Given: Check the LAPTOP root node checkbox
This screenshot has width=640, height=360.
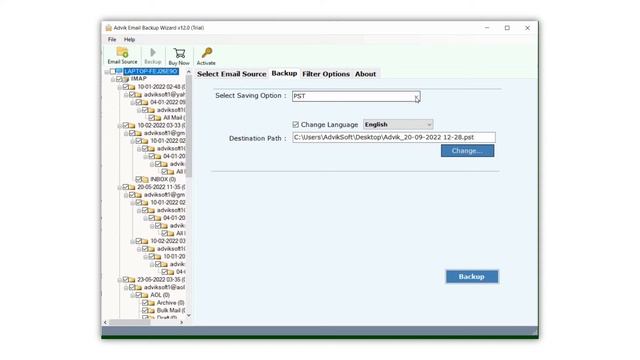Looking at the screenshot, I should [x=113, y=71].
